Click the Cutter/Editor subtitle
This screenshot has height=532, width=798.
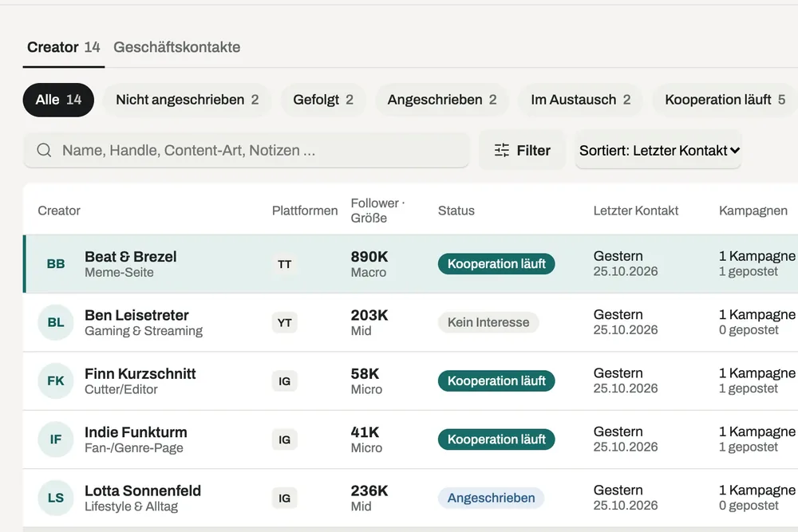(121, 389)
